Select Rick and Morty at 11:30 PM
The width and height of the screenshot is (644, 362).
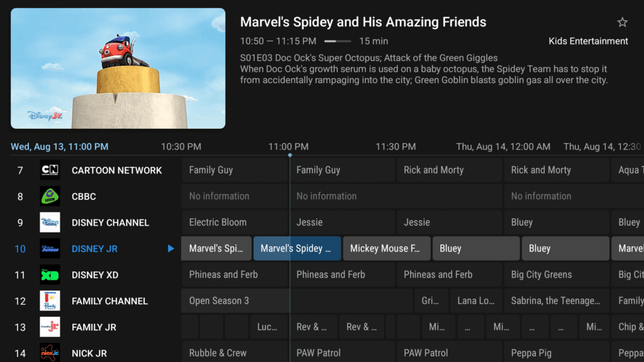pyautogui.click(x=449, y=170)
